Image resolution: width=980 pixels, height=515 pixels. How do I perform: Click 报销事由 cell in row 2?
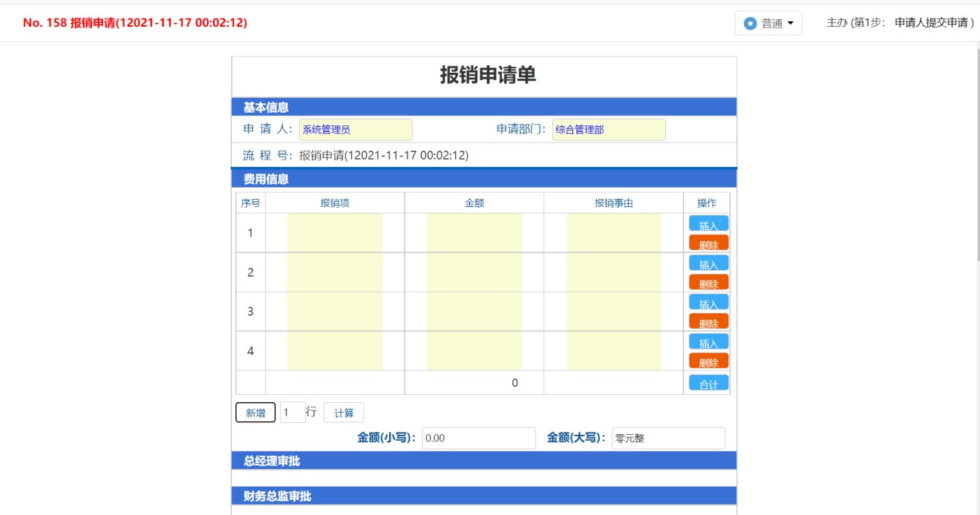point(614,272)
